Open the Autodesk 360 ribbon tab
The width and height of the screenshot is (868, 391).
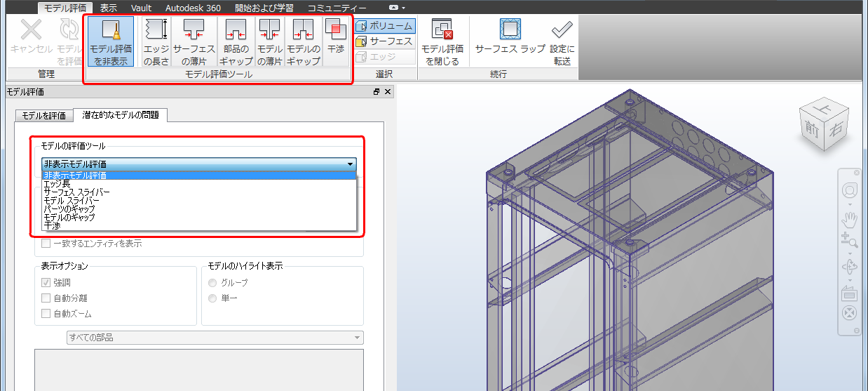[x=193, y=8]
